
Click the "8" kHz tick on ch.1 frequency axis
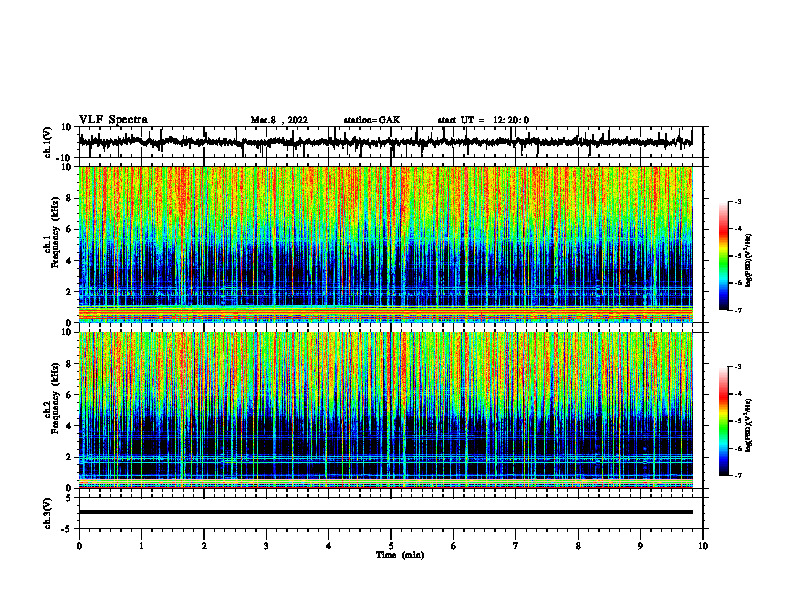(x=70, y=198)
